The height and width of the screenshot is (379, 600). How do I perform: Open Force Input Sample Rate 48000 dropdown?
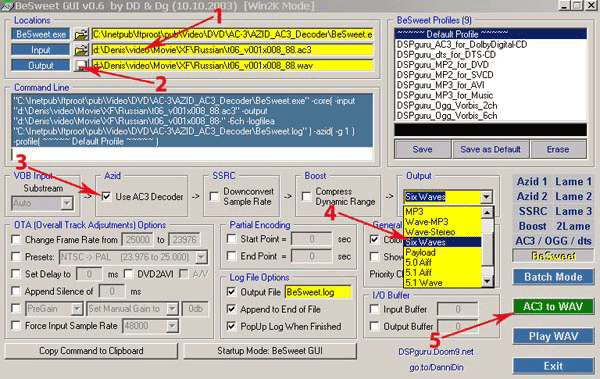pyautogui.click(x=173, y=326)
